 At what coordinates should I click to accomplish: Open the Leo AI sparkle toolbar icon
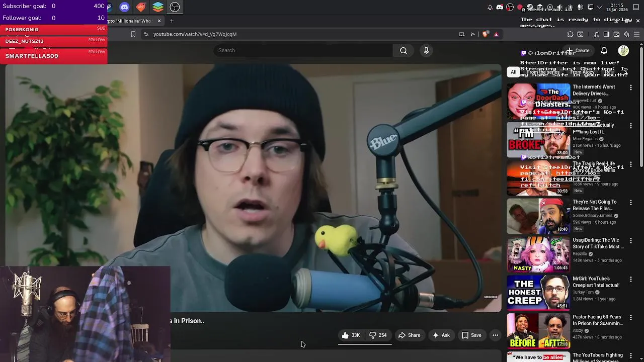pyautogui.click(x=626, y=34)
